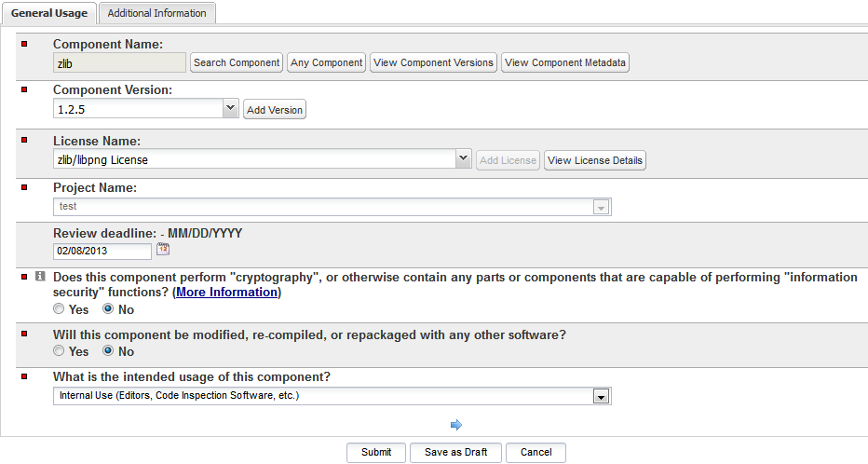The height and width of the screenshot is (464, 868).
Task: Open the calendar date picker icon
Action: (163, 250)
